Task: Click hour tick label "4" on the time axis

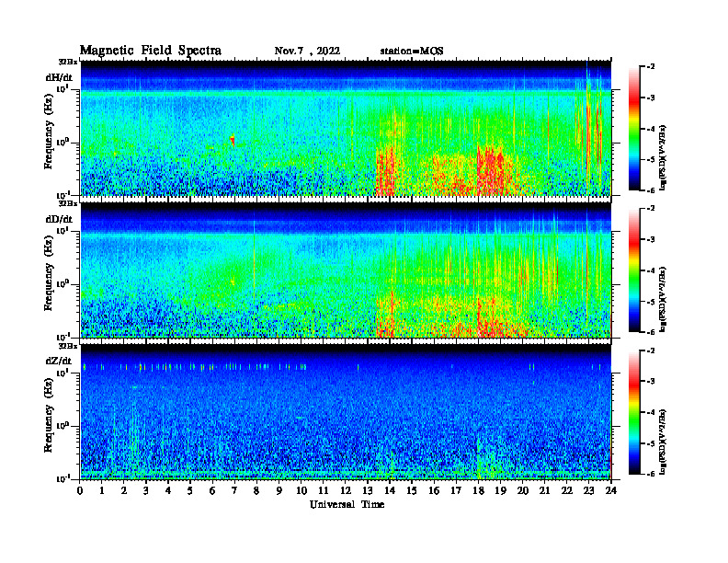Action: pyautogui.click(x=168, y=490)
